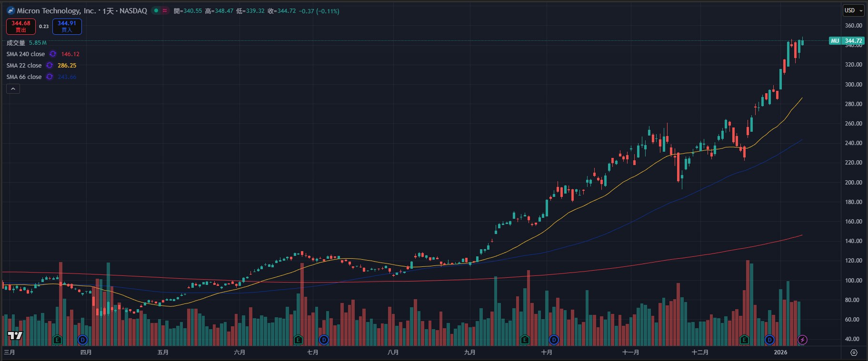Click the purple lightning event icon

point(802,340)
